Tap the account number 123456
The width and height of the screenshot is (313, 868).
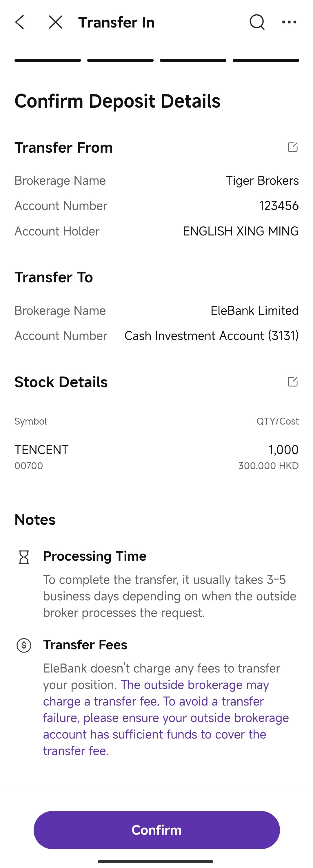coord(279,206)
